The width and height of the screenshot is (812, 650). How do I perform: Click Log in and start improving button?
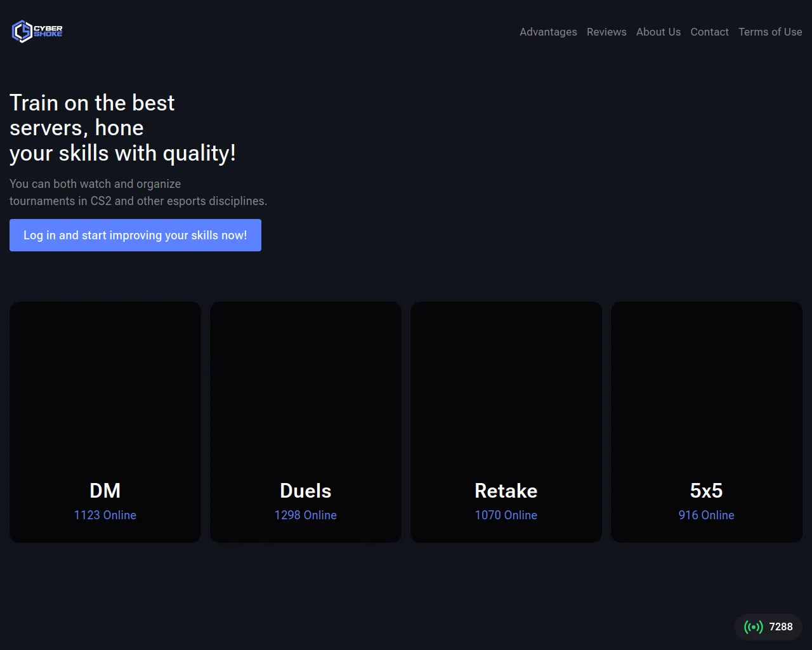click(135, 235)
